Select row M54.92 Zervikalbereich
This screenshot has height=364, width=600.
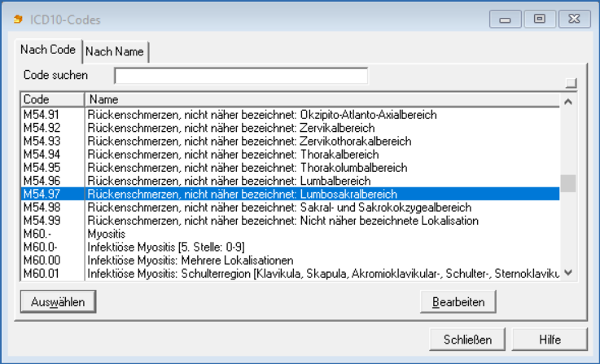(x=290, y=128)
